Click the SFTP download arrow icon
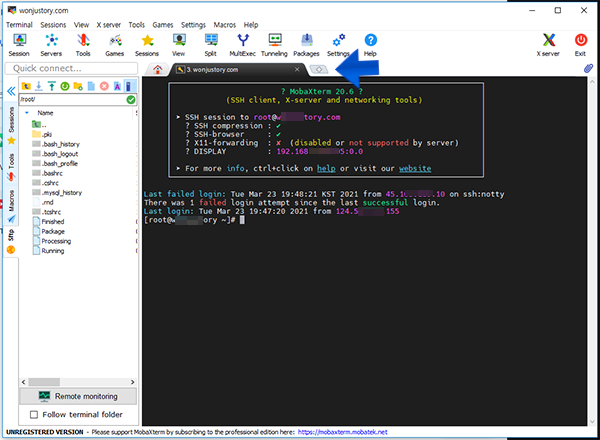This screenshot has width=600, height=440. [x=39, y=86]
